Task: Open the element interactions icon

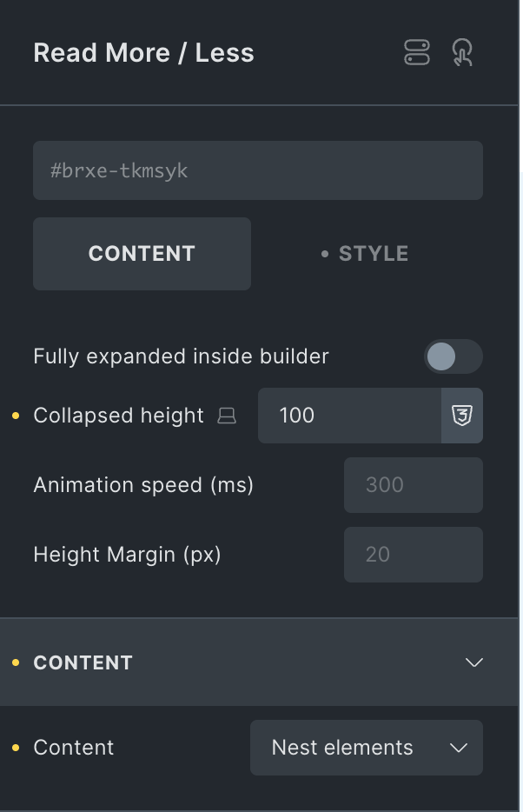Action: pyautogui.click(x=462, y=53)
